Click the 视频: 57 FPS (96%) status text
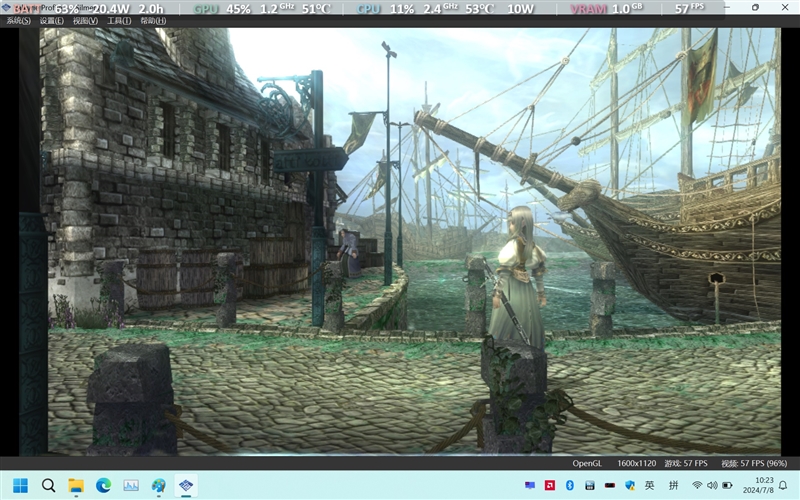Image resolution: width=800 pixels, height=500 pixels. (x=754, y=463)
